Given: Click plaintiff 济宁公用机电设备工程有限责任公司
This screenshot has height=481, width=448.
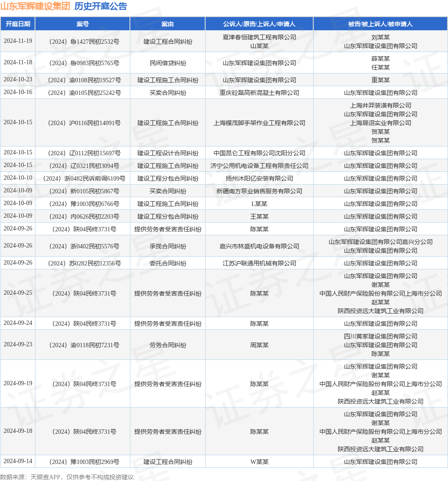Looking at the screenshot, I should click(259, 166).
